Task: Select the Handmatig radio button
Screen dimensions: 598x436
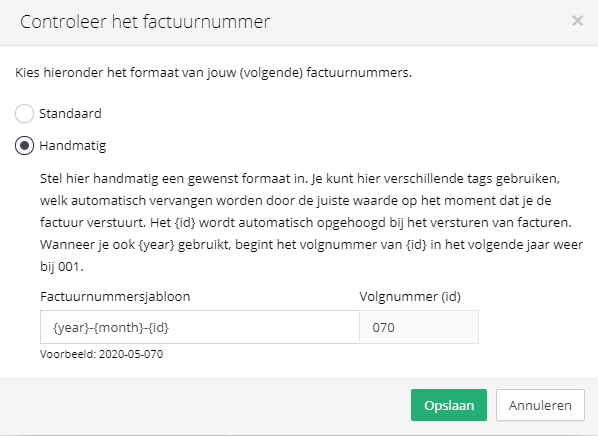Action: pos(24,146)
